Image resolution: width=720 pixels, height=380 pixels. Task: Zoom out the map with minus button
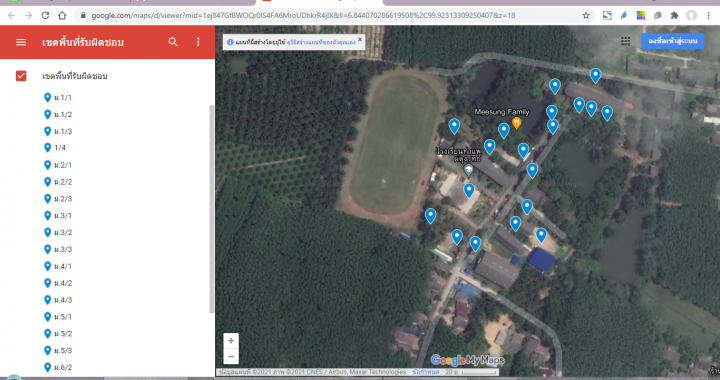[x=231, y=356]
